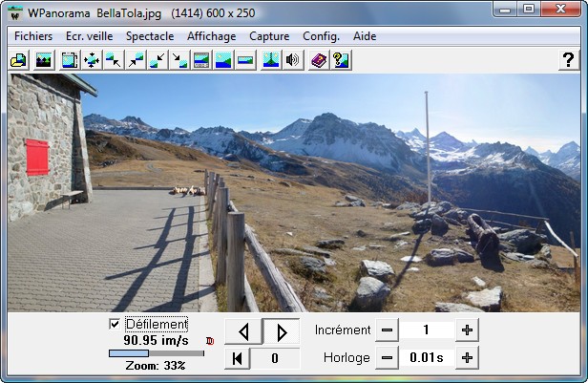Screen dimensions: 588x383
Task: Open the Affichage menu
Action: pos(212,36)
